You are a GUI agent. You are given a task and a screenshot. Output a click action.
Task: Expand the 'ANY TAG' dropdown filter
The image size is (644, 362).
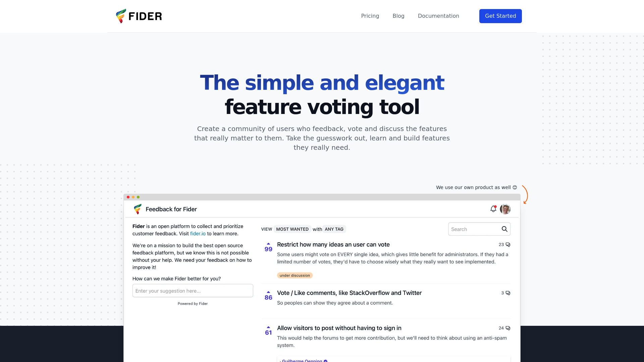click(334, 229)
